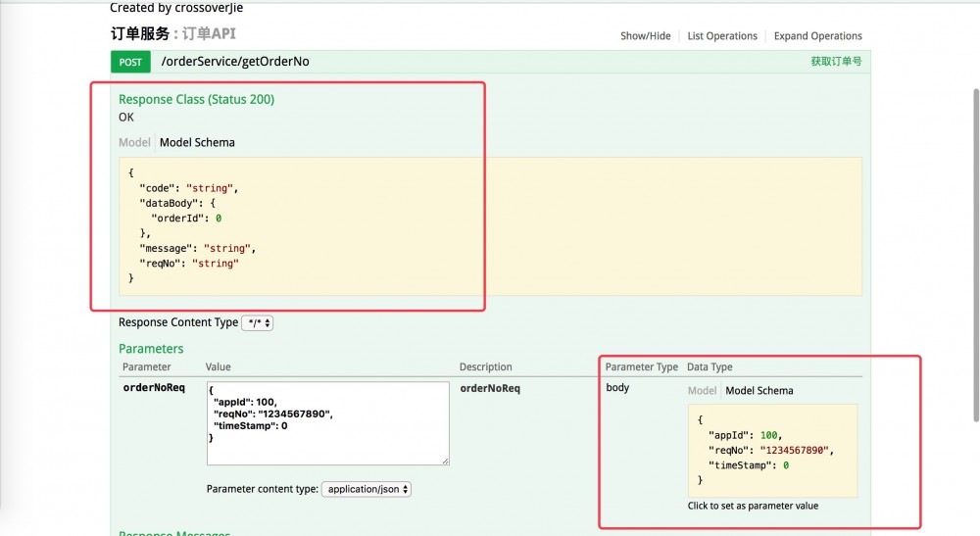The image size is (980, 536).
Task: Click the Created by crossoverJie text
Action: pyautogui.click(x=176, y=8)
